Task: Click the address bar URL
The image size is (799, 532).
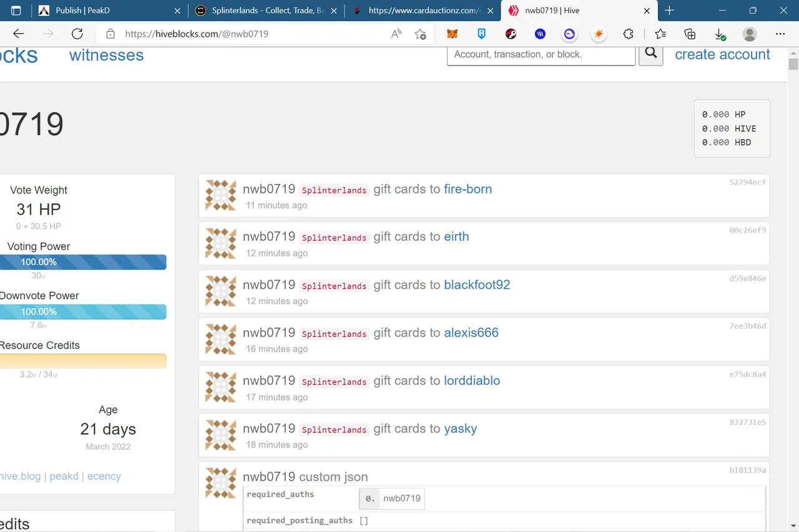Action: pyautogui.click(x=197, y=34)
